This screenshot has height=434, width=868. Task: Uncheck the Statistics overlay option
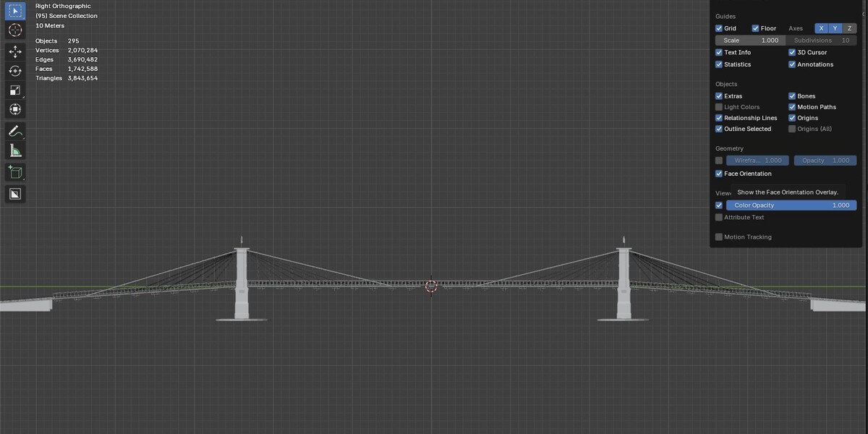click(719, 64)
